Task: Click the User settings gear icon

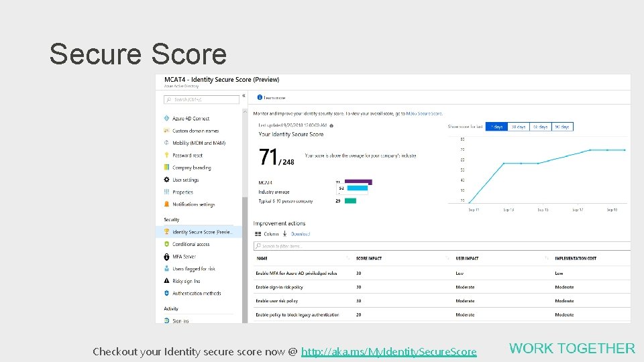Action: pos(166,180)
